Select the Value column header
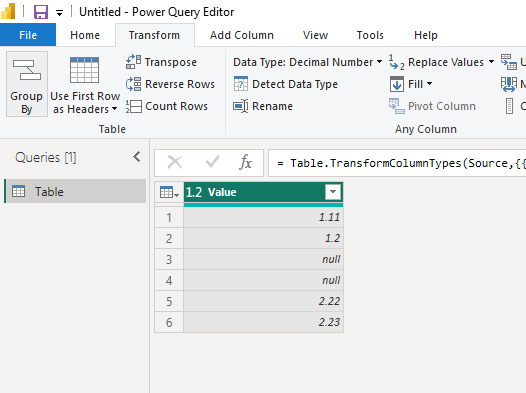The image size is (526, 393). [263, 192]
